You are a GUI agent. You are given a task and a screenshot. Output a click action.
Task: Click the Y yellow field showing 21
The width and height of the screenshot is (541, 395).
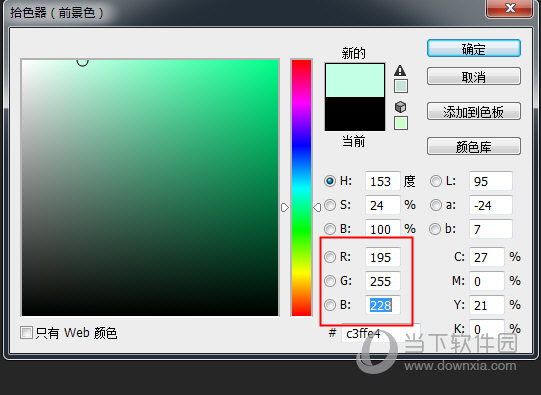click(487, 305)
